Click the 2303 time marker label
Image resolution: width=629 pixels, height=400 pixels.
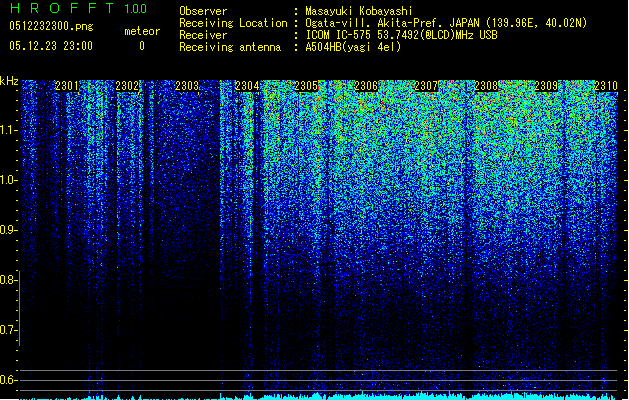coord(187,86)
